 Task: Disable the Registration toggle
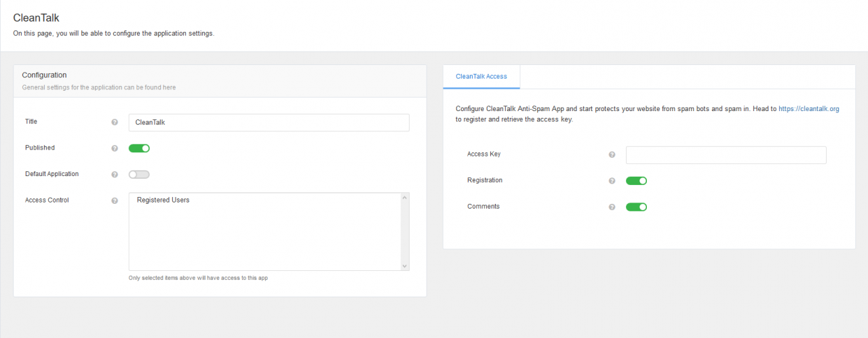pos(636,181)
